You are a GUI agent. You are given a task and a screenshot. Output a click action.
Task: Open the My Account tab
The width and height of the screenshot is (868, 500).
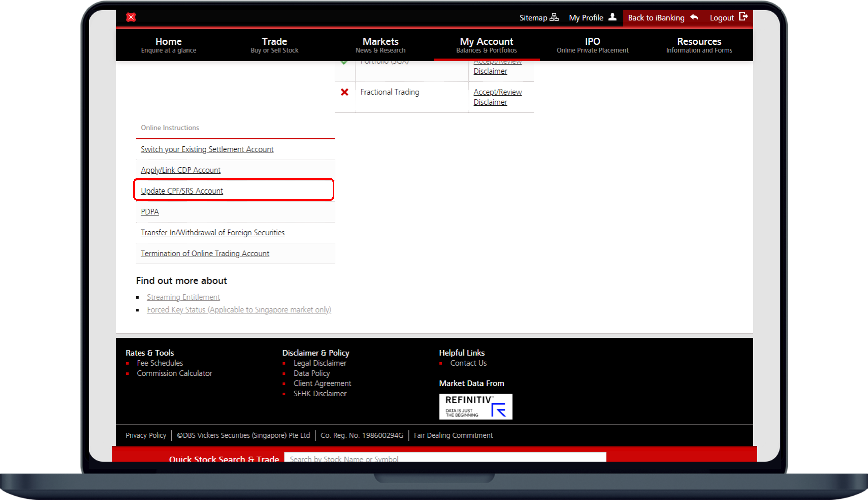coord(487,45)
